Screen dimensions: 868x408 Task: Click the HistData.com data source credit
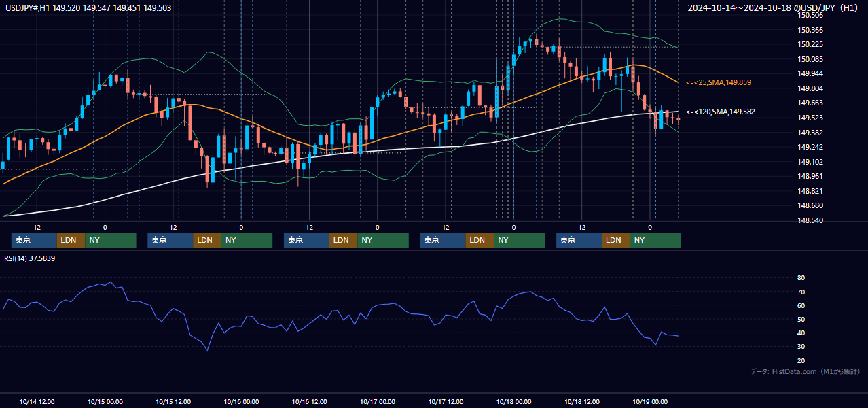pyautogui.click(x=806, y=371)
